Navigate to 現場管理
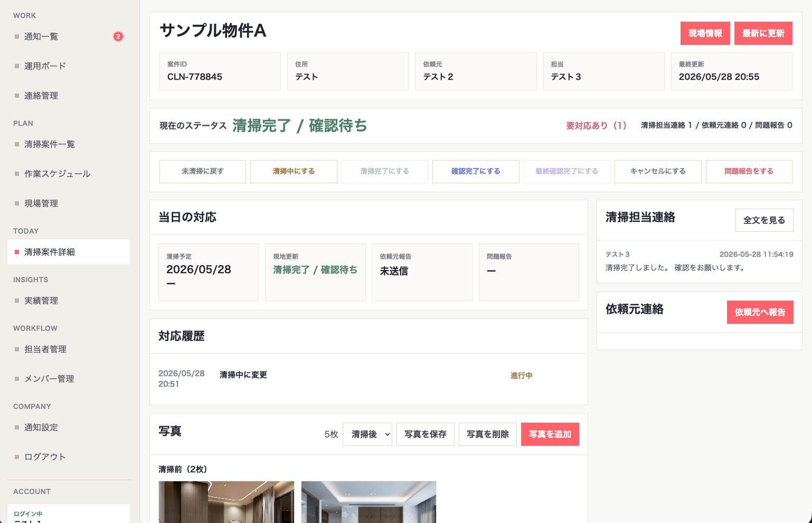Image resolution: width=812 pixels, height=523 pixels. (69, 203)
